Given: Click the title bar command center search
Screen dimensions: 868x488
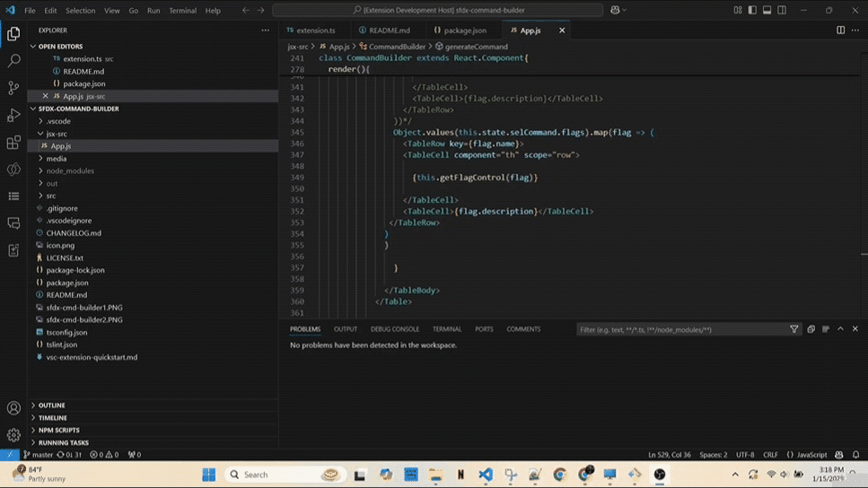Looking at the screenshot, I should pyautogui.click(x=438, y=10).
